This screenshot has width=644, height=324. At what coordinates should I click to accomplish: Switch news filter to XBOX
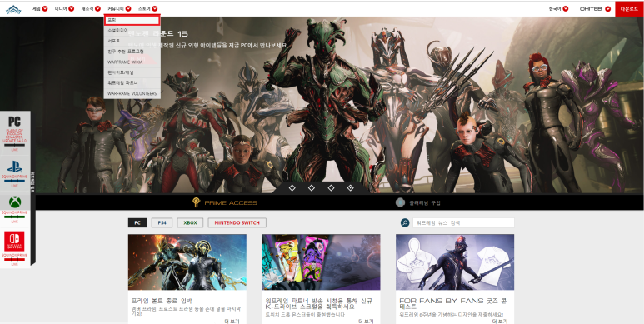coord(190,222)
